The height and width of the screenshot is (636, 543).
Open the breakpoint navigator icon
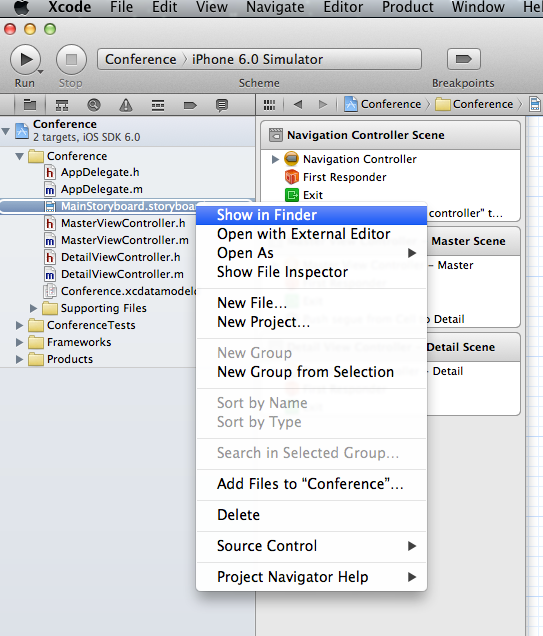click(190, 105)
